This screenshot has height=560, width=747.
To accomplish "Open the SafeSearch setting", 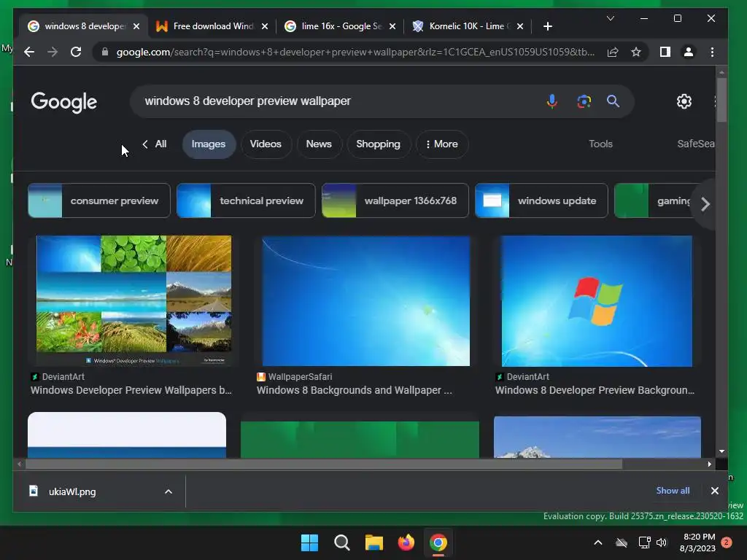I will pyautogui.click(x=695, y=144).
